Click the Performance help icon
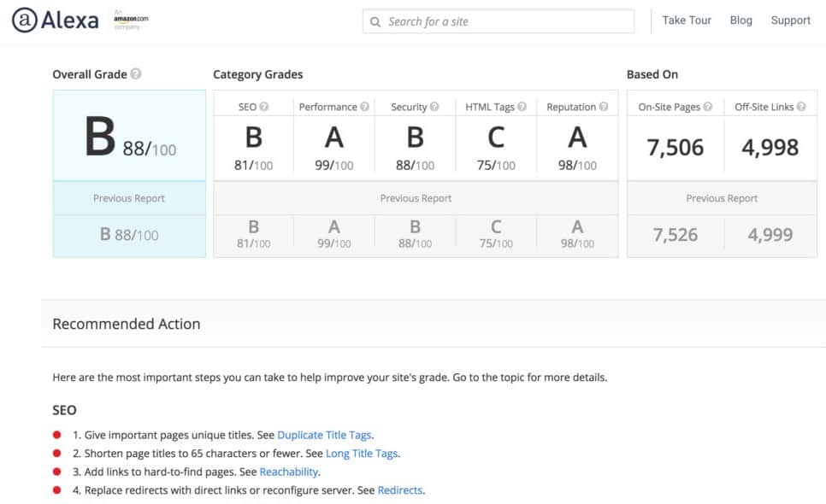The image size is (826, 504). (365, 107)
